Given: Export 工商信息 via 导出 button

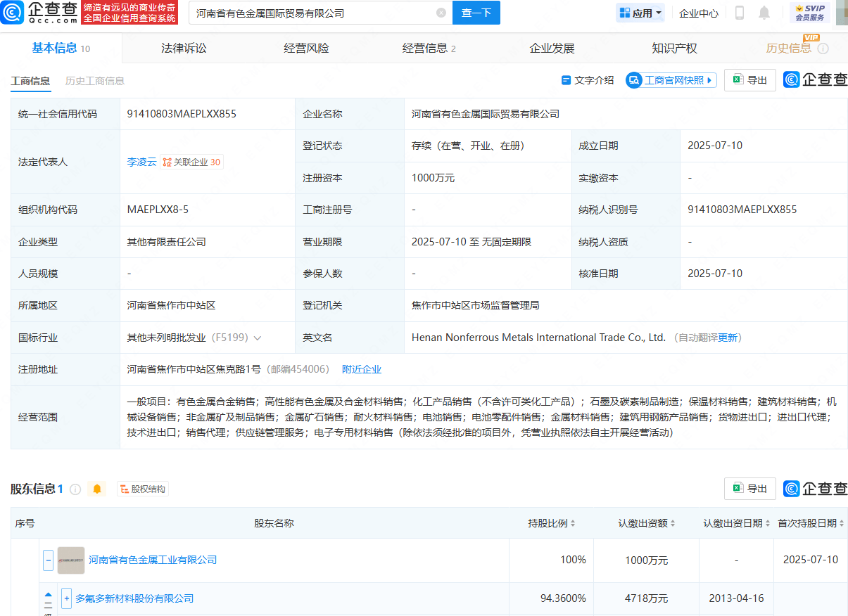Looking at the screenshot, I should click(x=750, y=80).
